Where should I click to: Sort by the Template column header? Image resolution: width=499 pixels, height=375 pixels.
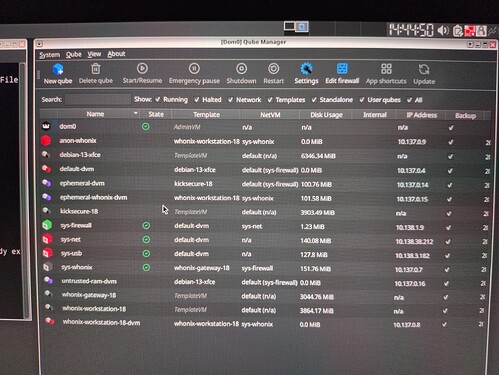[x=206, y=115]
